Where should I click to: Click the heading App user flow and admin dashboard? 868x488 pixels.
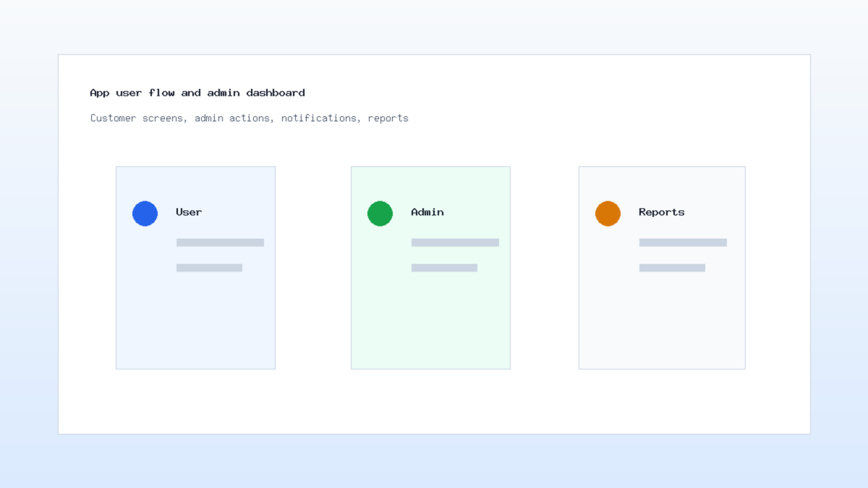[x=197, y=93]
